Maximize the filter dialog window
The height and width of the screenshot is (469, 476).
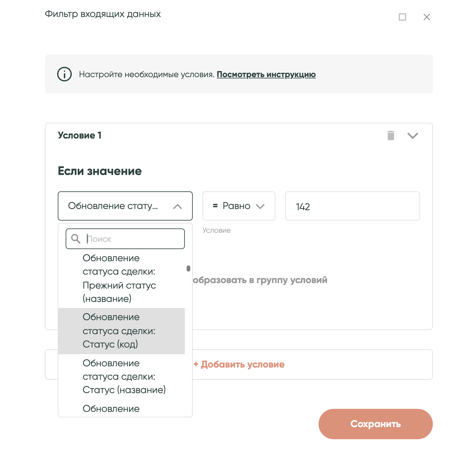coord(402,17)
